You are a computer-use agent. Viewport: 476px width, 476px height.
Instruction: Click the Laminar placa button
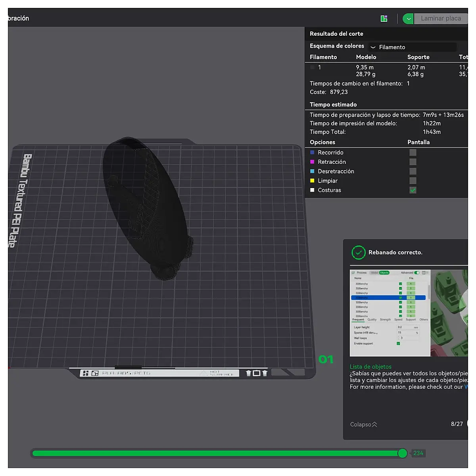click(441, 19)
